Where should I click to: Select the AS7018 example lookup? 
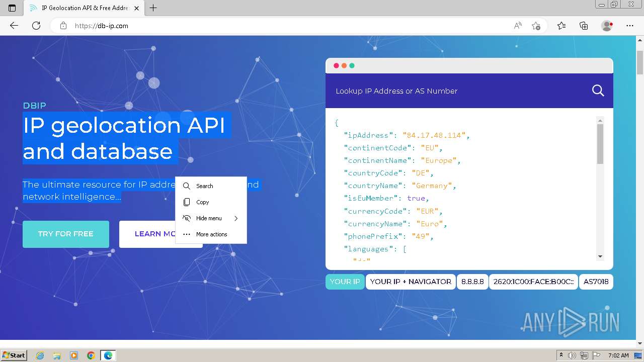click(x=596, y=282)
